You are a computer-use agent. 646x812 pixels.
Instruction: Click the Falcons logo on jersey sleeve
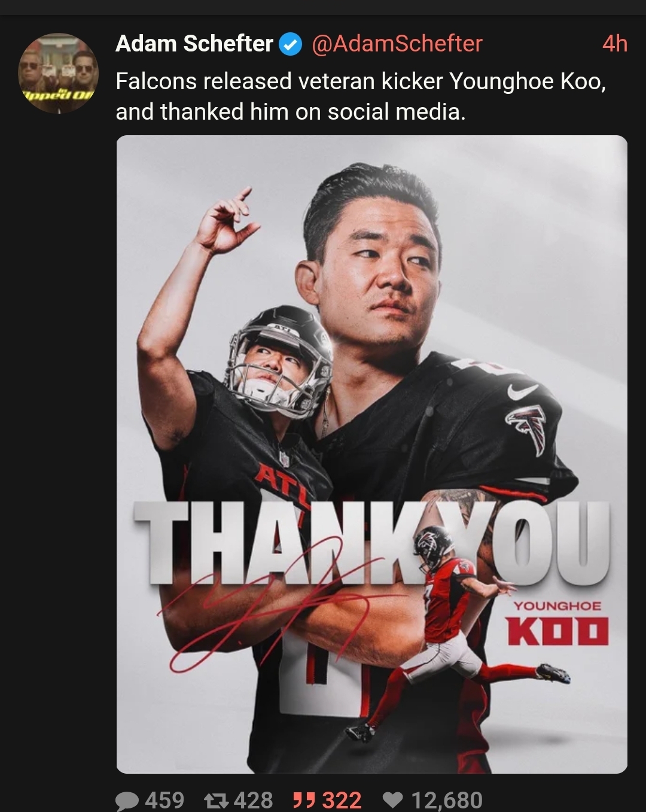(528, 427)
